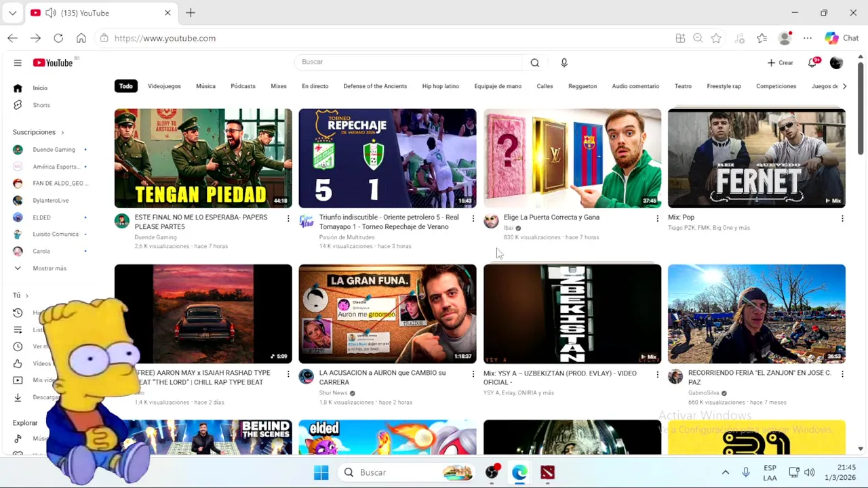This screenshot has width=868, height=488.
Task: Open more options for LA ACUSACION a AURON video
Action: click(473, 374)
